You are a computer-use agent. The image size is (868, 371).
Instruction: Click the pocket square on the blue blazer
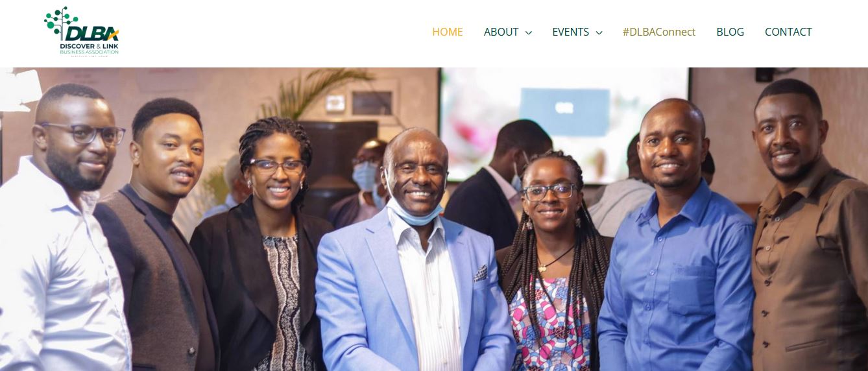tap(481, 274)
